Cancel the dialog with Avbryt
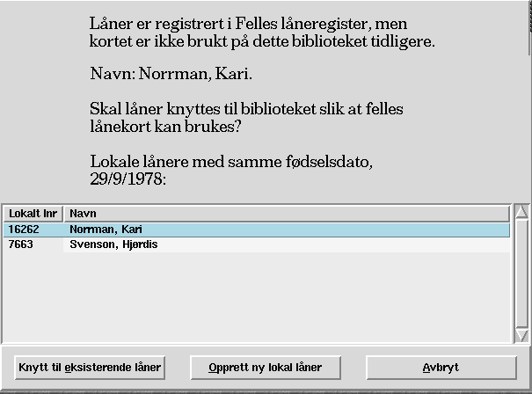 [x=441, y=368]
